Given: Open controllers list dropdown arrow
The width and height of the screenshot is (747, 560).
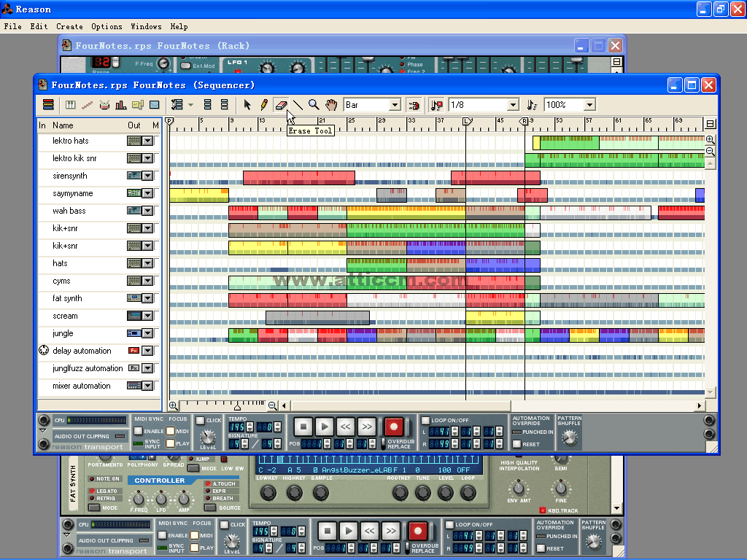Looking at the screenshot, I should 190,105.
